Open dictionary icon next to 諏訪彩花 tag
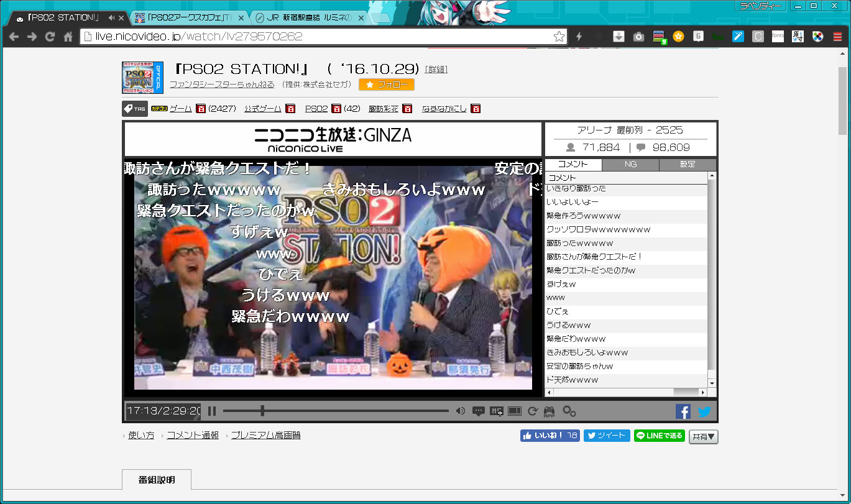Screen dimensions: 851x504 click(x=407, y=109)
